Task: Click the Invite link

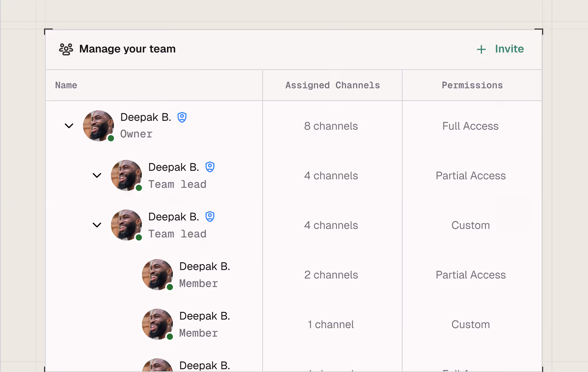Action: pyautogui.click(x=509, y=49)
